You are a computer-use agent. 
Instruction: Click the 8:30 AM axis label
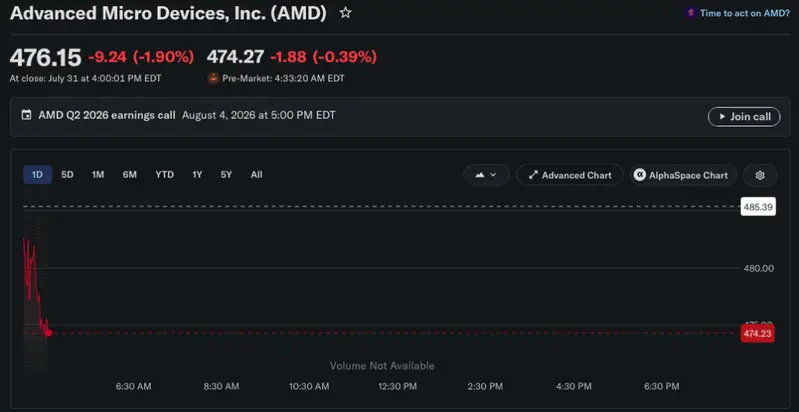pyautogui.click(x=221, y=387)
